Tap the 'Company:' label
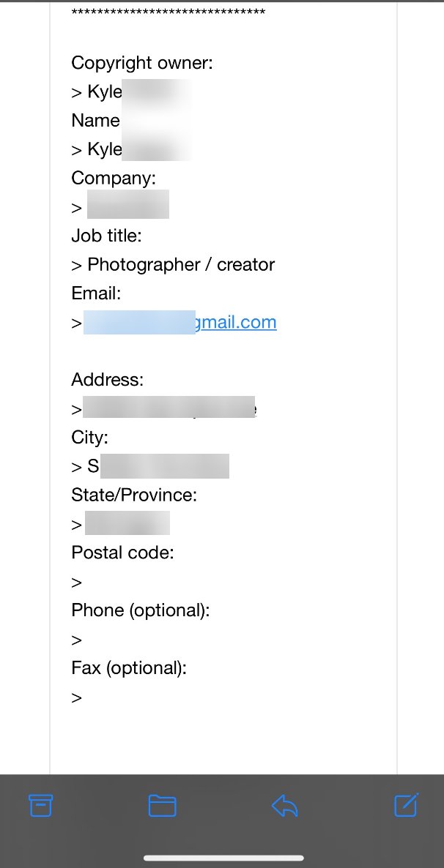444x868 pixels. (114, 179)
